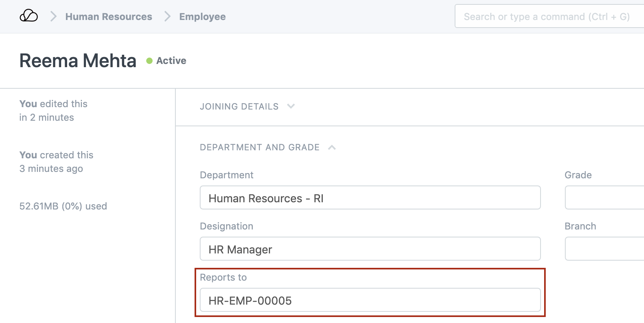Click the green status dot beside Active
Screen dimensions: 644x323
point(149,61)
